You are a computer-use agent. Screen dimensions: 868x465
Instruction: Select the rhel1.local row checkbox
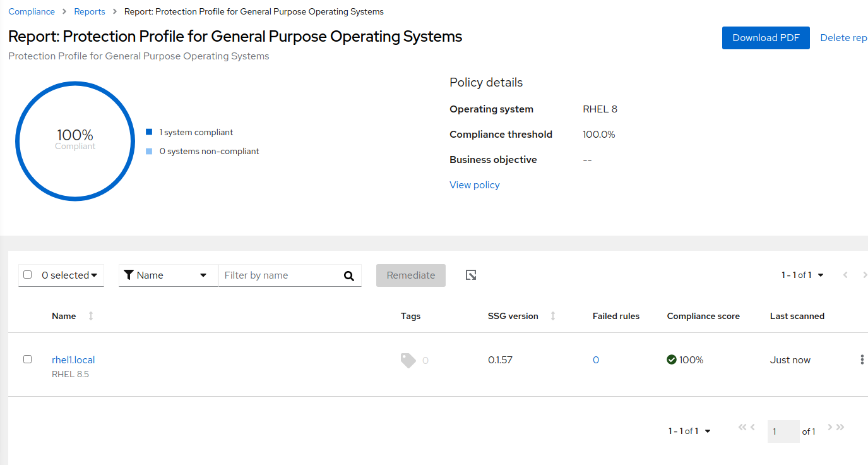(27, 359)
